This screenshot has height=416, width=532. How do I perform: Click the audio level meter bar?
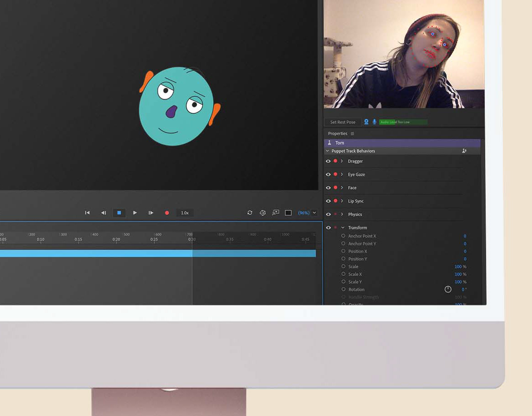pos(403,122)
